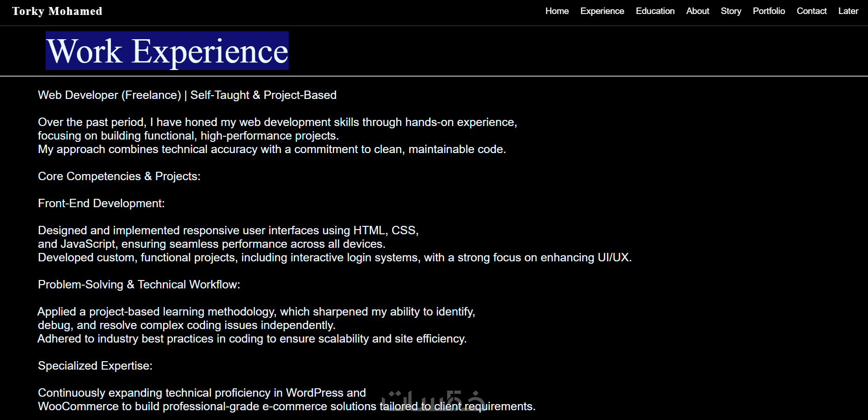Click the Problem-Solving & Technical Workflow subheading
The width and height of the screenshot is (868, 420).
(x=139, y=285)
